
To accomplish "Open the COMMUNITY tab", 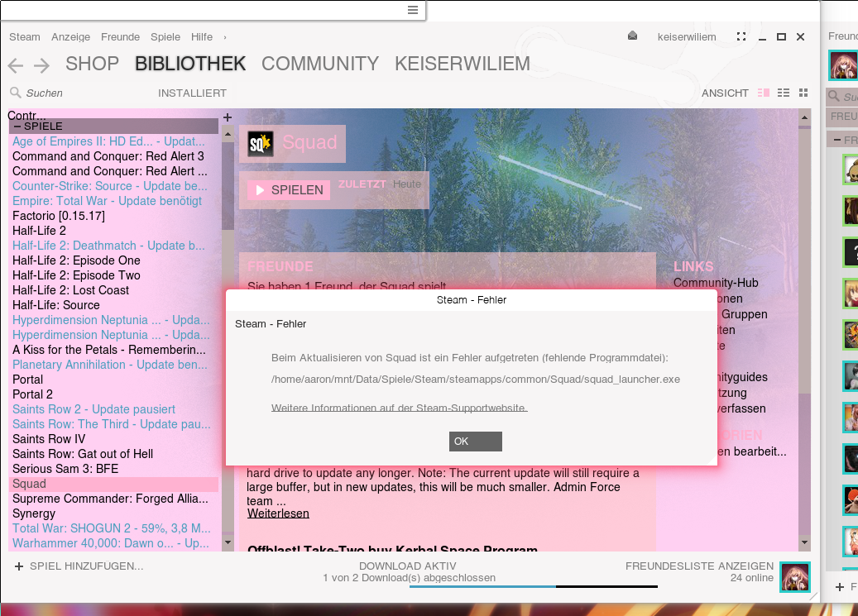I will point(320,64).
